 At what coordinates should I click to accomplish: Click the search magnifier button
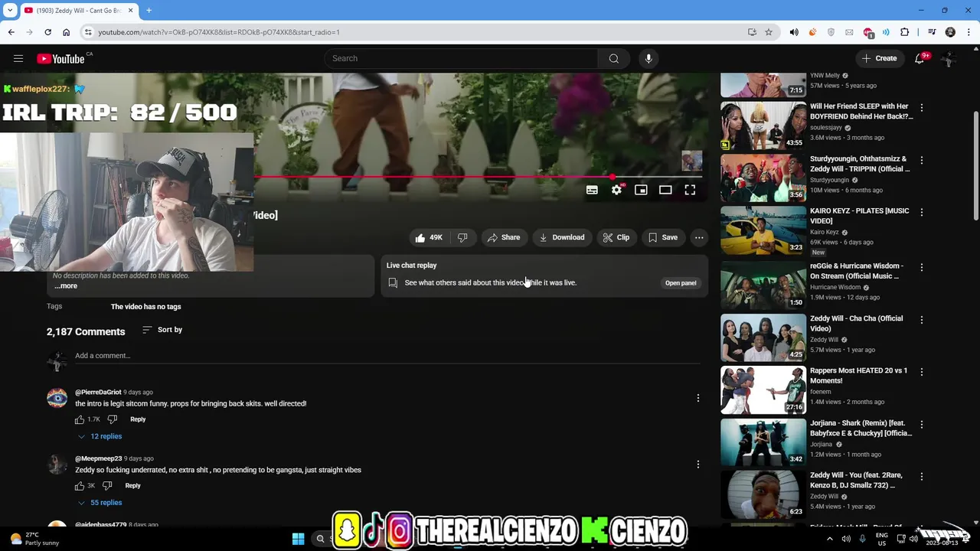(x=613, y=58)
